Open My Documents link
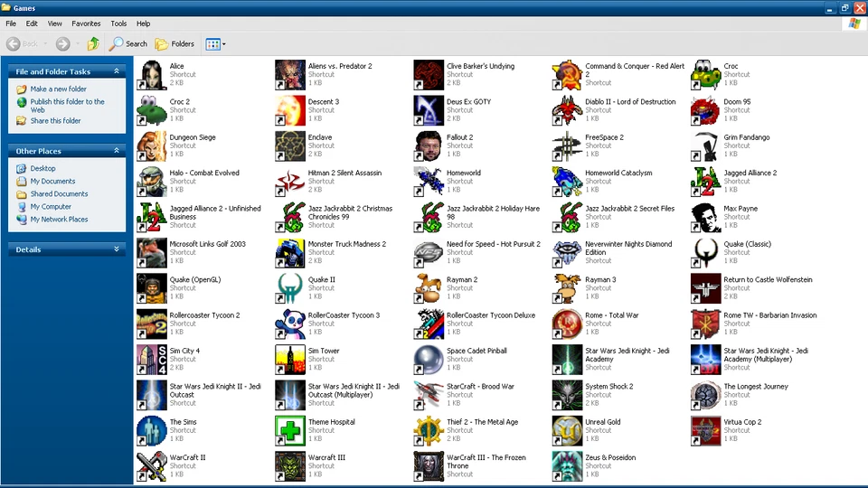This screenshot has height=488, width=868. [52, 181]
